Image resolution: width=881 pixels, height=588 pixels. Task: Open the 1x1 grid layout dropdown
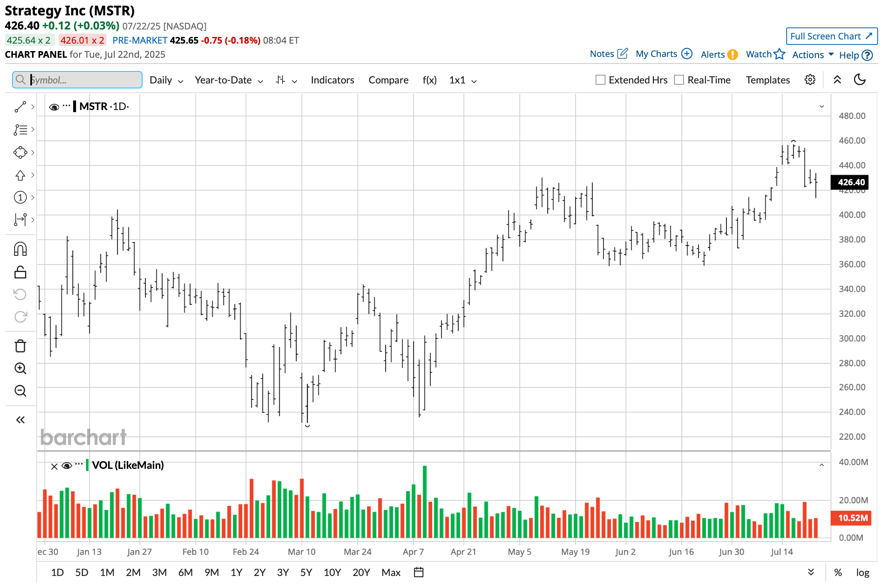tap(463, 80)
